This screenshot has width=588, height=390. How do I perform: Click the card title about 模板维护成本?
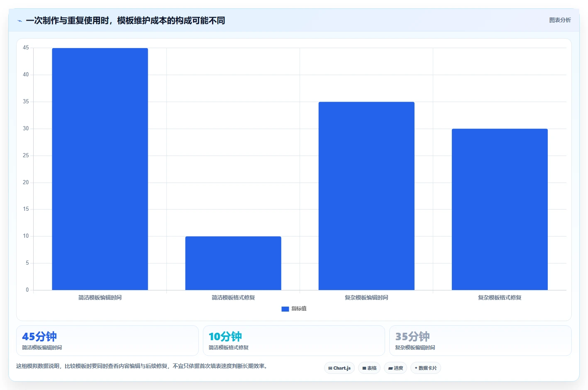point(125,21)
